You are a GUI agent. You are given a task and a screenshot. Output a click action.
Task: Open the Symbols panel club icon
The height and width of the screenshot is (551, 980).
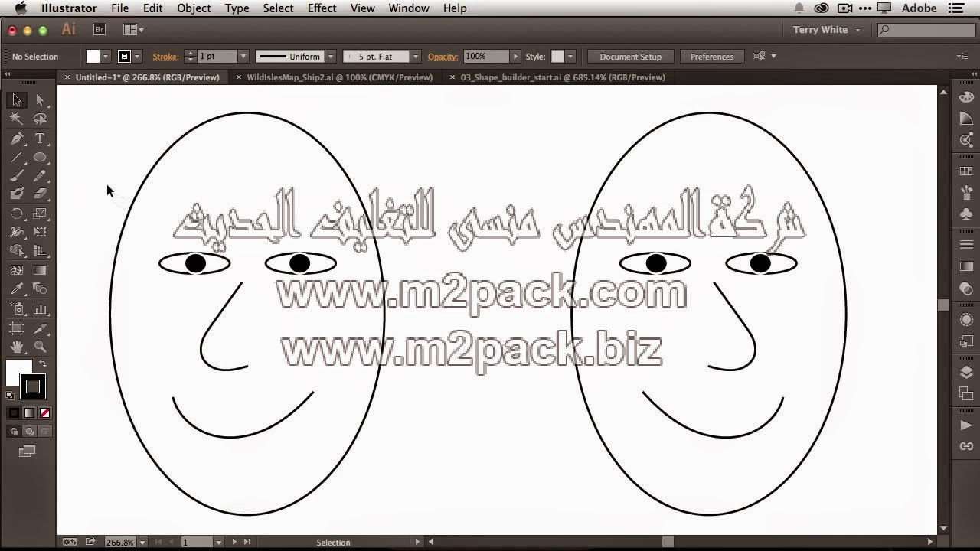click(966, 215)
